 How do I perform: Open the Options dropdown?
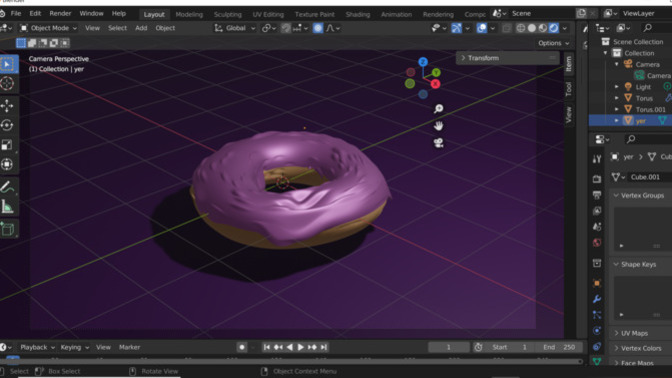coord(554,43)
